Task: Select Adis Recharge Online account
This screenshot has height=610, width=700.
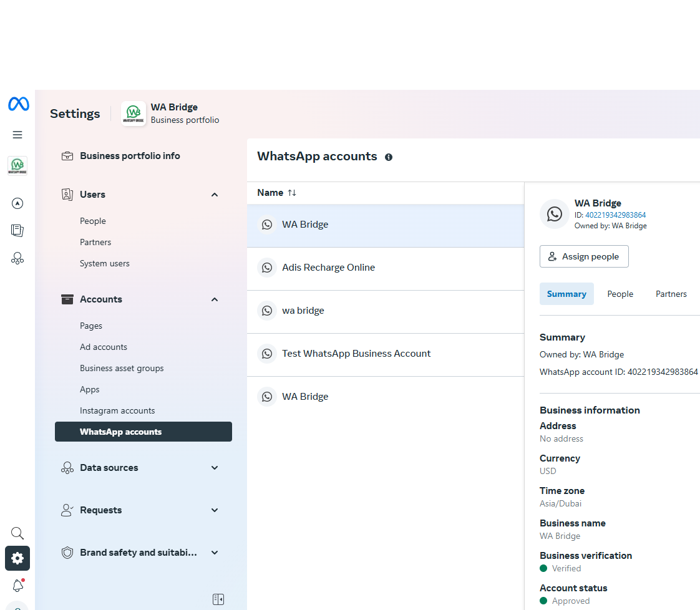Action: [x=386, y=269]
